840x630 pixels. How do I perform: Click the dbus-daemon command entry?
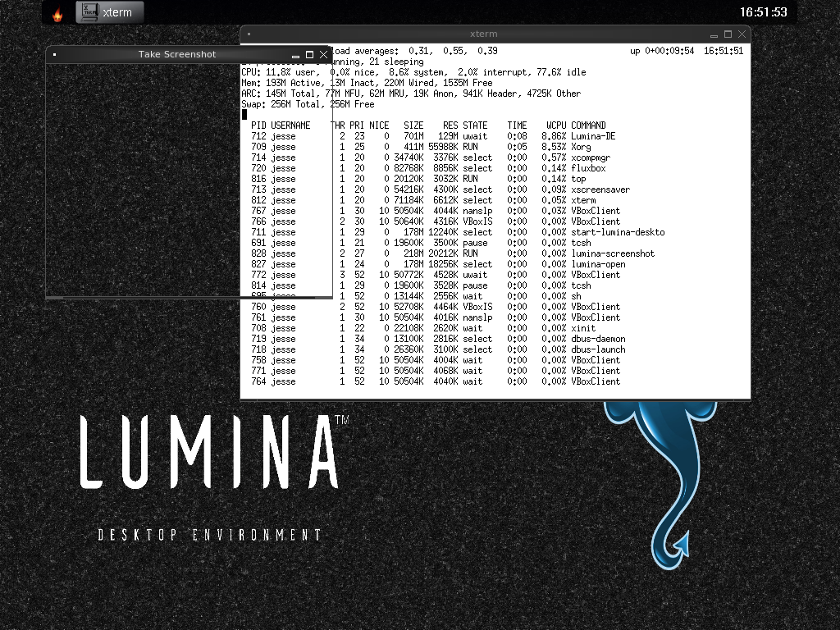tap(598, 339)
